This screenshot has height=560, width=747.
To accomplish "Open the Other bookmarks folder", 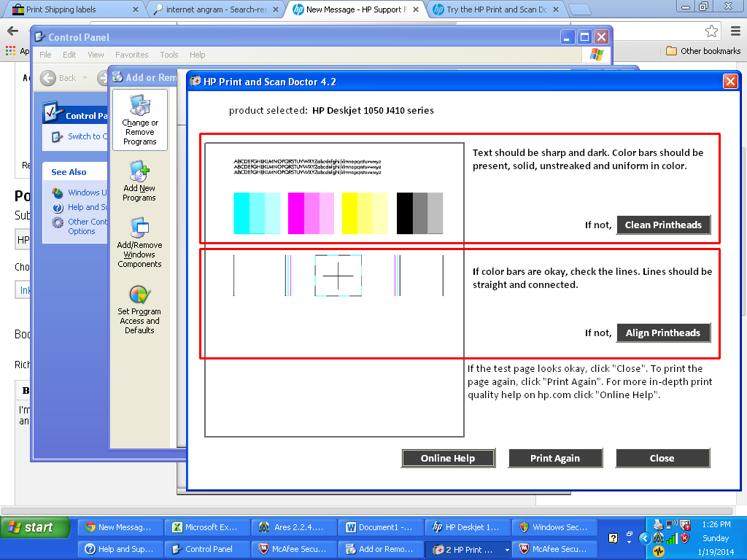I will (x=703, y=51).
